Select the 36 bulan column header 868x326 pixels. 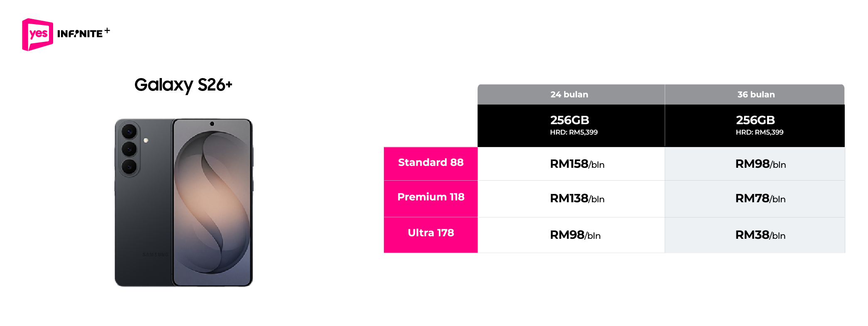756,95
